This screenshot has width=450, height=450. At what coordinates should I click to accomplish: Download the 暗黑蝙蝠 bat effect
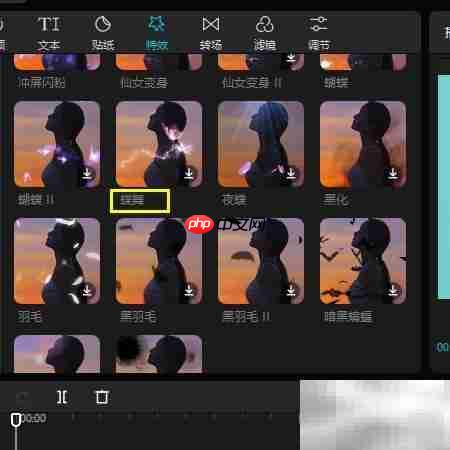393,290
